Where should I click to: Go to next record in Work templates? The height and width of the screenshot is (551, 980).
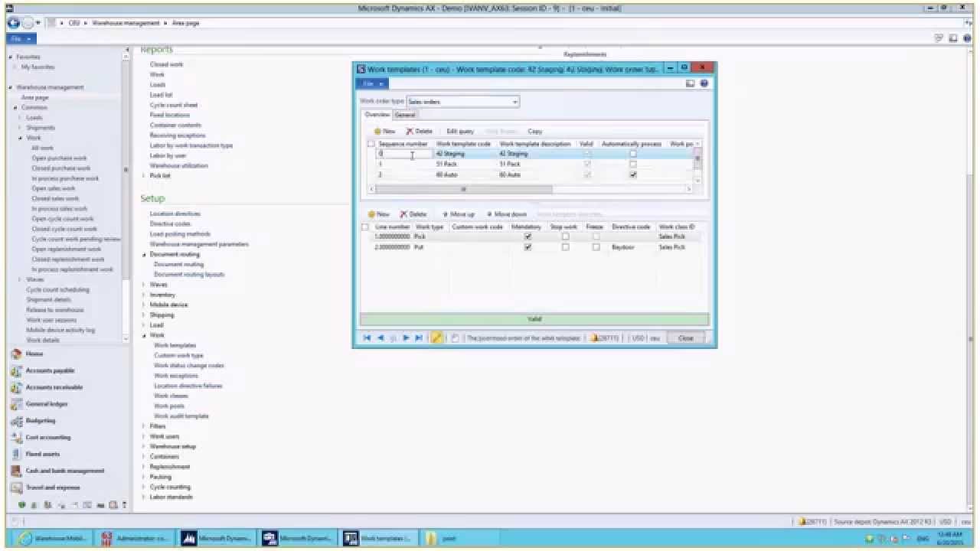click(x=406, y=337)
